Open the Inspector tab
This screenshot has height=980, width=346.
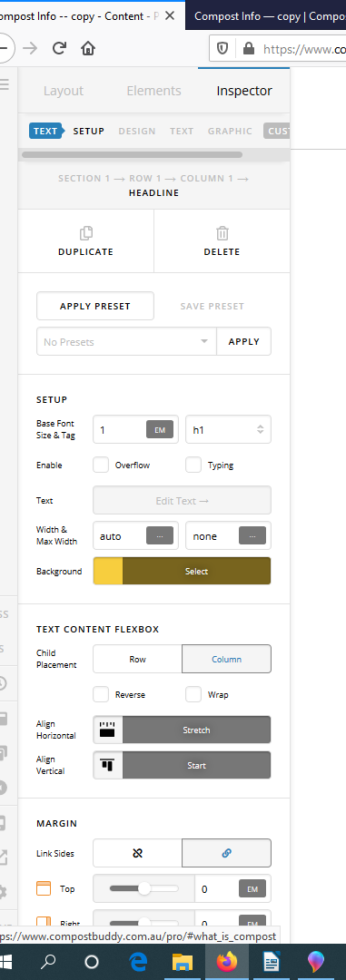click(244, 91)
